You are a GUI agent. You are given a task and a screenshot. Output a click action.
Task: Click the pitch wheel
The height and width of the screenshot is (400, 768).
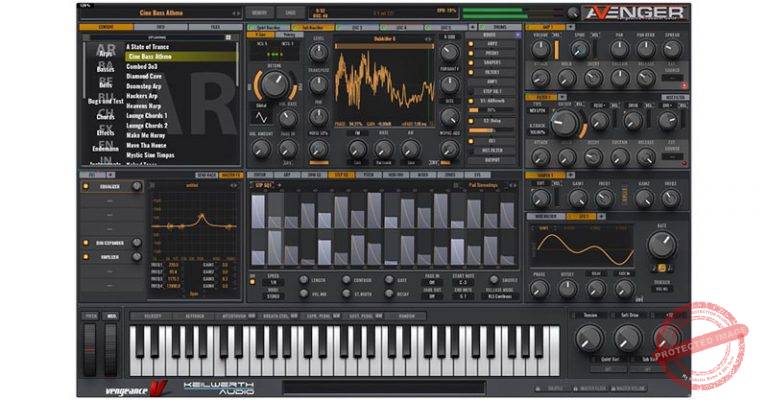[90, 350]
